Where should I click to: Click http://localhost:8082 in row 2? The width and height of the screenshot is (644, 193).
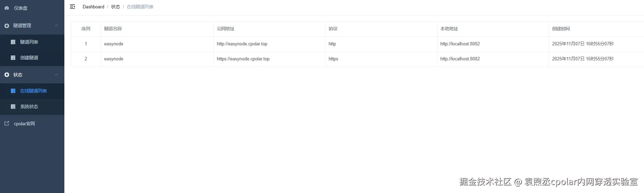(460, 59)
